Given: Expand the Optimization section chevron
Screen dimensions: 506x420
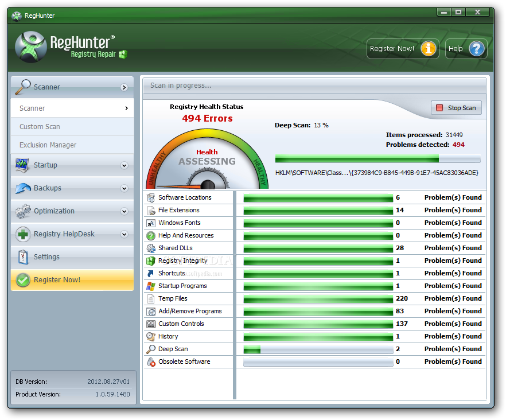Looking at the screenshot, I should (124, 212).
